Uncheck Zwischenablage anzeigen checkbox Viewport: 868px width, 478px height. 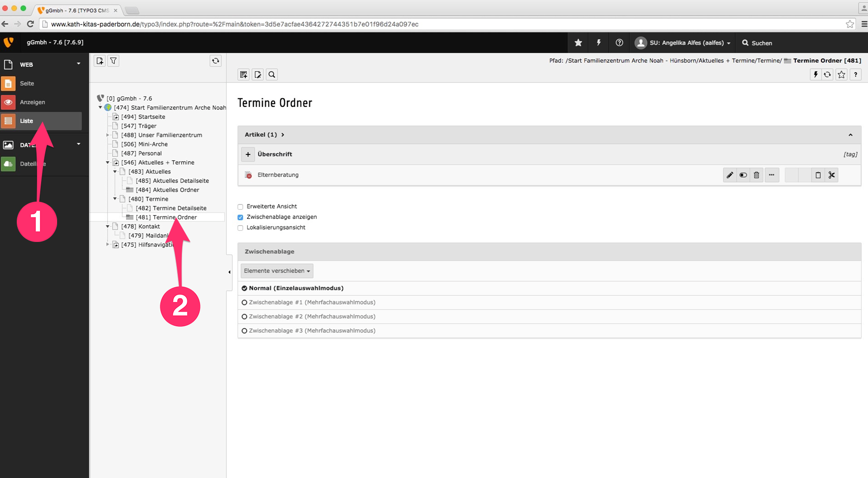pos(241,217)
